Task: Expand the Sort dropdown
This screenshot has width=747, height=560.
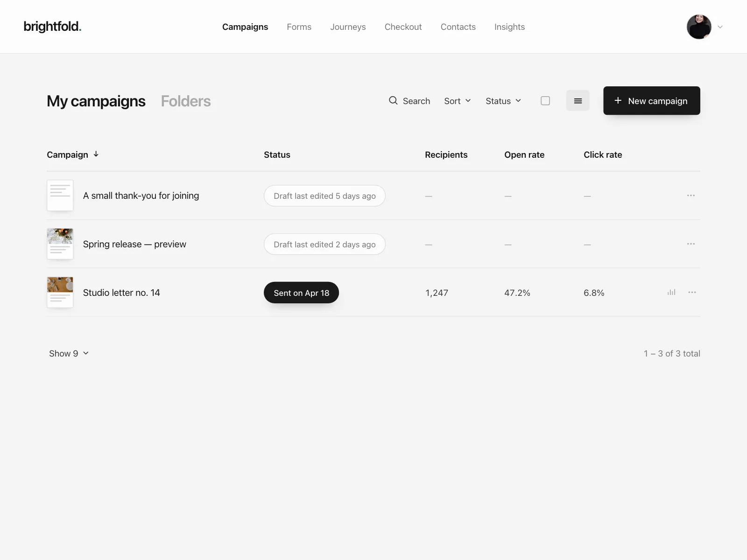Action: coord(458,101)
